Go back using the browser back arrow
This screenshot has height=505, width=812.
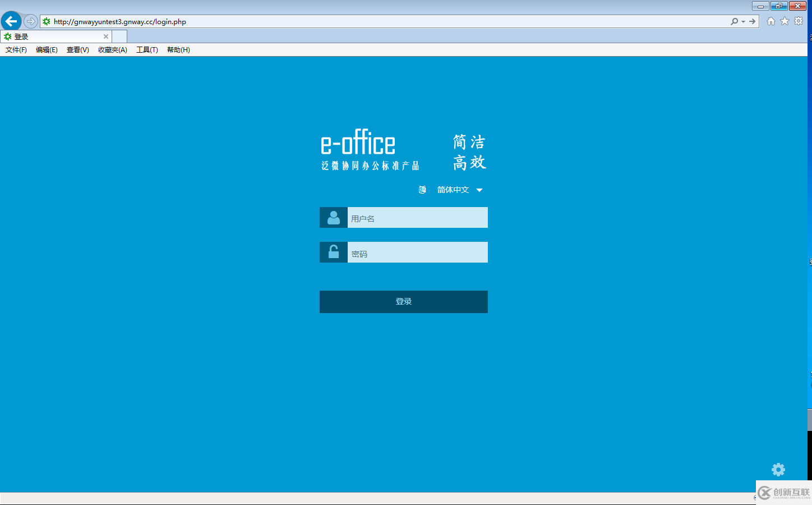click(x=11, y=21)
